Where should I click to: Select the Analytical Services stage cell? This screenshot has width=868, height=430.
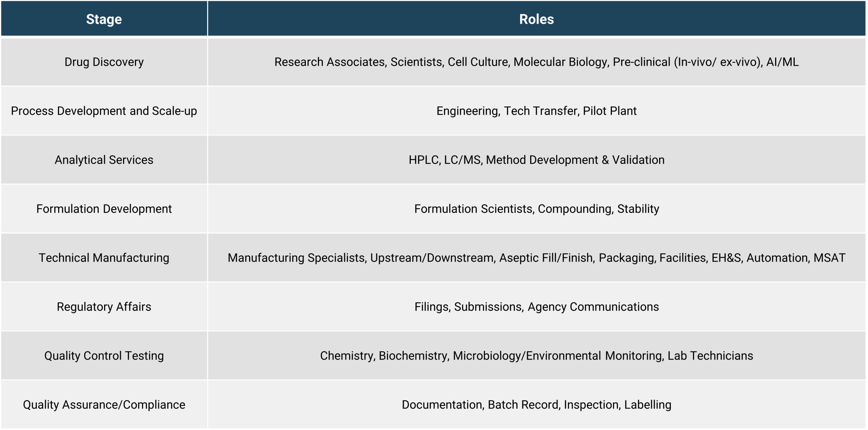tap(104, 160)
